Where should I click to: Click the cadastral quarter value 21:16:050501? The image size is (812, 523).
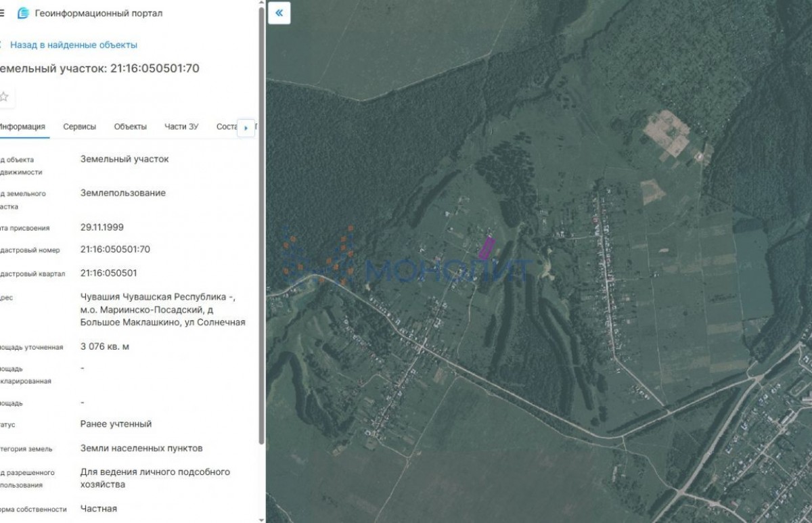coord(108,273)
